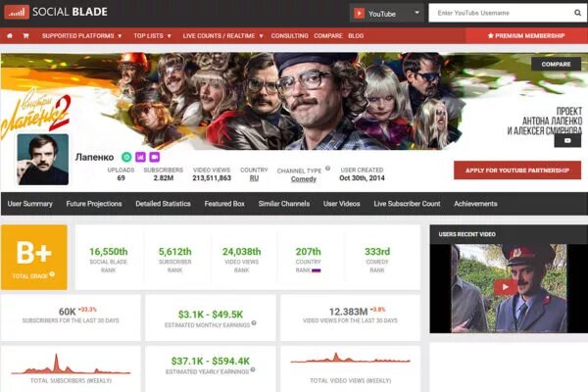Switch to the Similar Channels tab

point(284,204)
